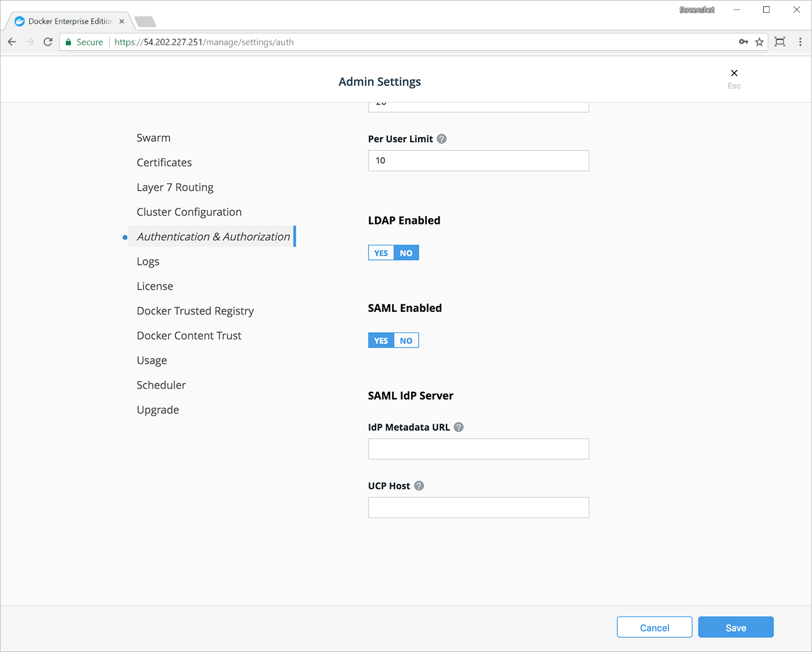
Task: Select Layer 7 Routing in the sidebar
Action: coord(175,188)
